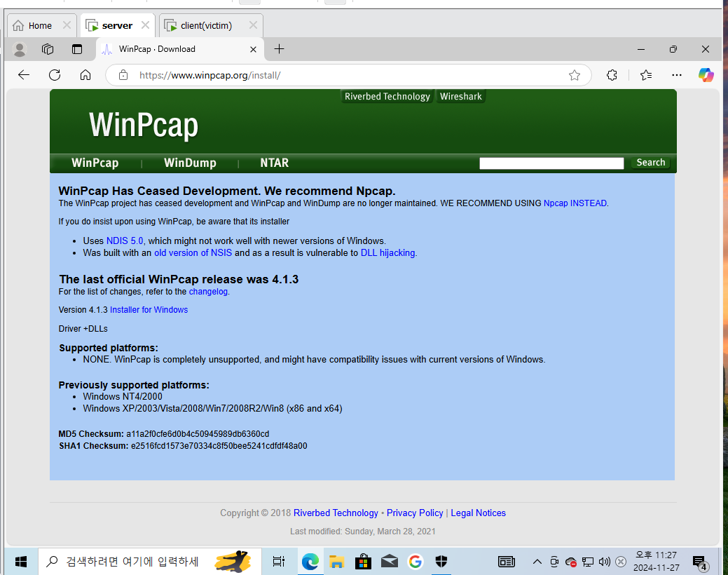728x575 pixels.
Task: Click the MD5 Checksum value text
Action: pyautogui.click(x=198, y=433)
